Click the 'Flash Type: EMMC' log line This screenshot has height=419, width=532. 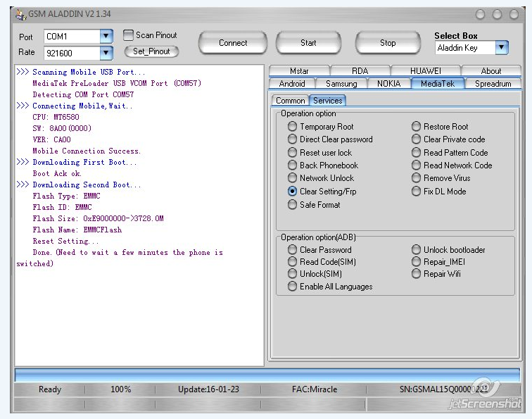66,196
